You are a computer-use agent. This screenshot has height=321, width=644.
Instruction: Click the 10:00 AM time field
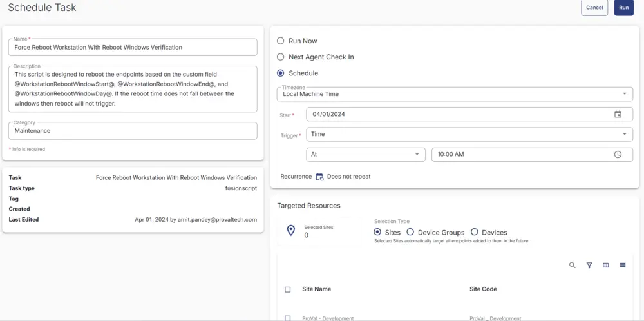click(x=532, y=155)
